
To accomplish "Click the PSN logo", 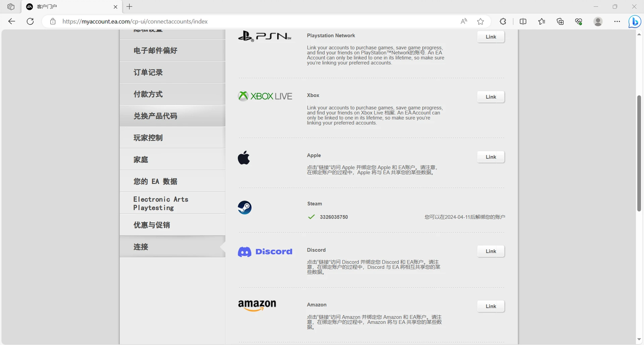I will pyautogui.click(x=265, y=36).
